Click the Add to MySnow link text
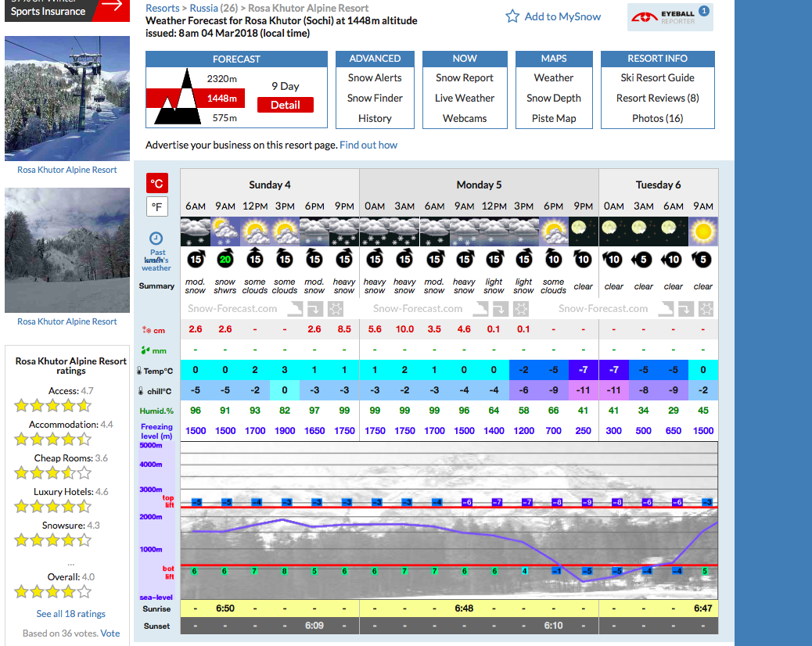812x646 pixels. coord(562,16)
